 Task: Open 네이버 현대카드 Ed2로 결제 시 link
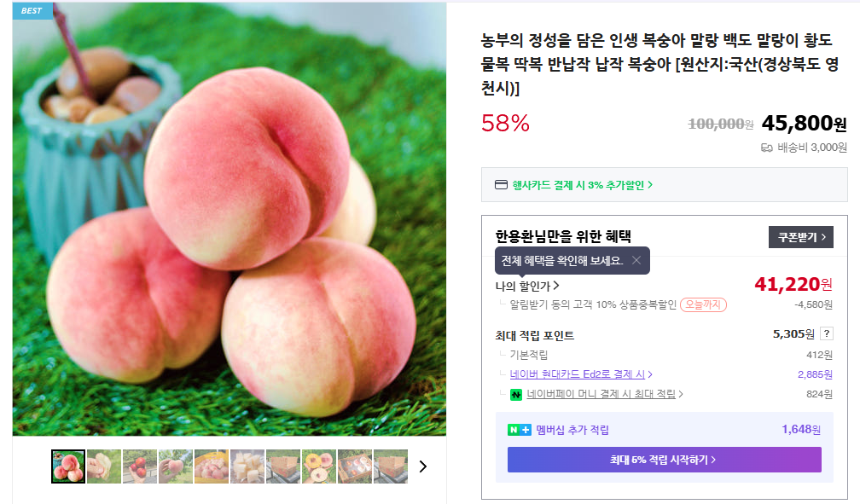(x=581, y=374)
